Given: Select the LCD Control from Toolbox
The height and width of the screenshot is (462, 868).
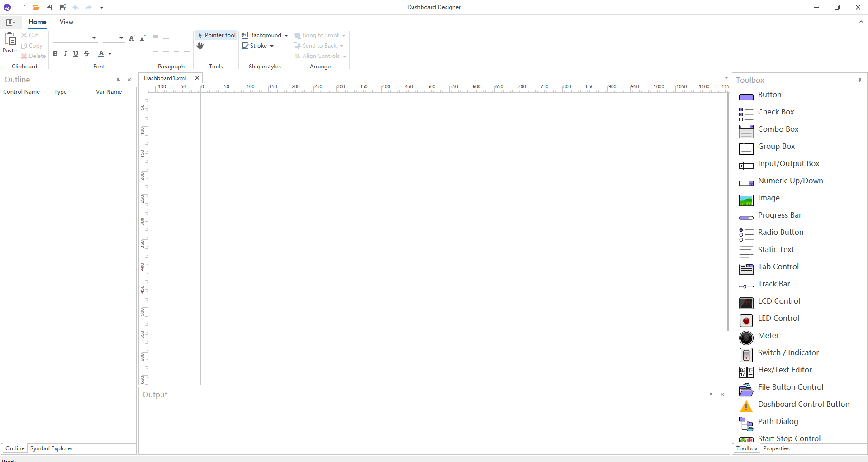Looking at the screenshot, I should (x=778, y=301).
